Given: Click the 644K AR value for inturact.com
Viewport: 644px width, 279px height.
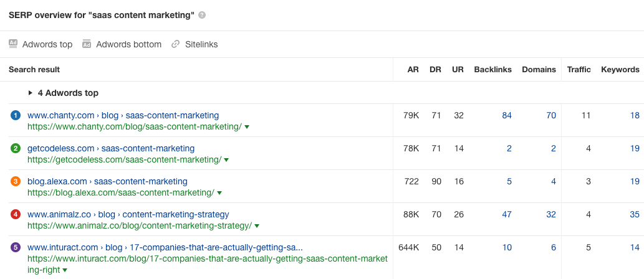Looking at the screenshot, I should tap(409, 247).
